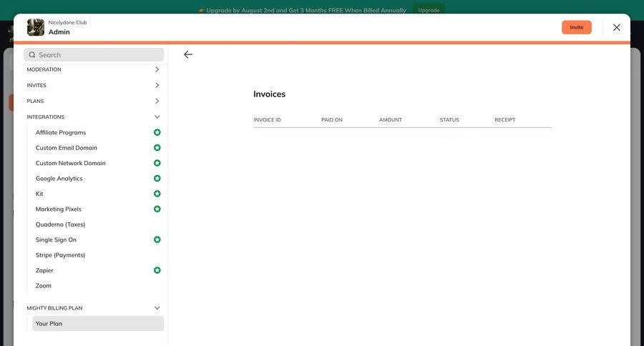Open Single Sign On settings
The image size is (644, 346).
click(x=56, y=239)
